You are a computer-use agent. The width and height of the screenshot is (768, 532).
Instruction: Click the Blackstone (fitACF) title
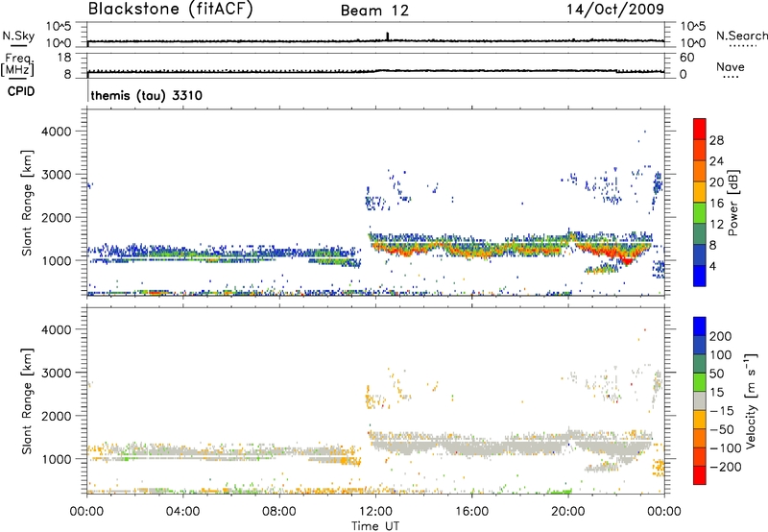tap(171, 10)
